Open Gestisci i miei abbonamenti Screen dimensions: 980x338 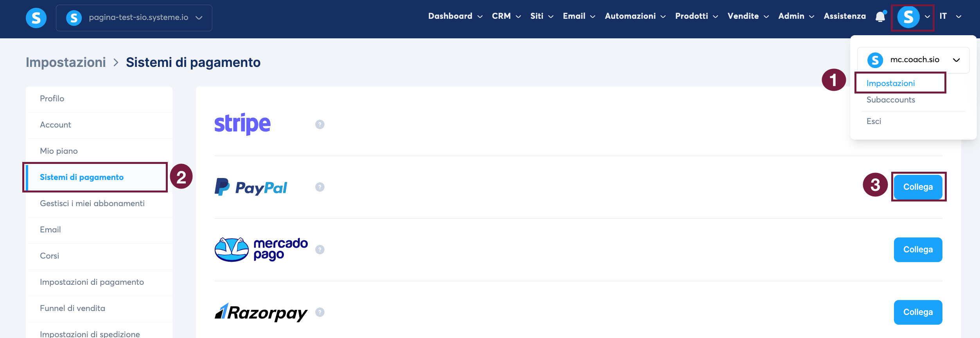pos(99,204)
